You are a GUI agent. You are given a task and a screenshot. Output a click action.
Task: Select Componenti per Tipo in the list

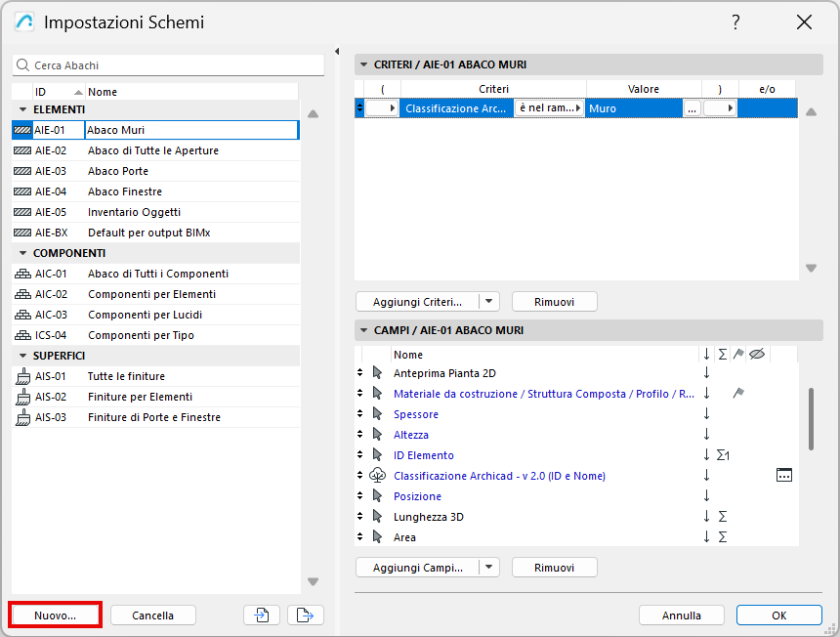pos(141,335)
